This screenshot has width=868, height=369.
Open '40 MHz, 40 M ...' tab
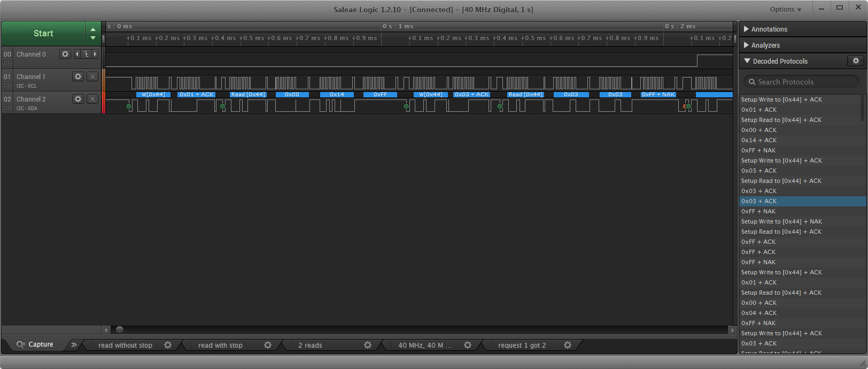[x=424, y=345]
